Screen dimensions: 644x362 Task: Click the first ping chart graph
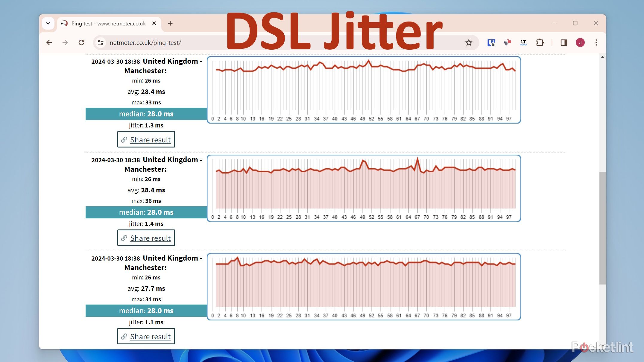pos(364,90)
